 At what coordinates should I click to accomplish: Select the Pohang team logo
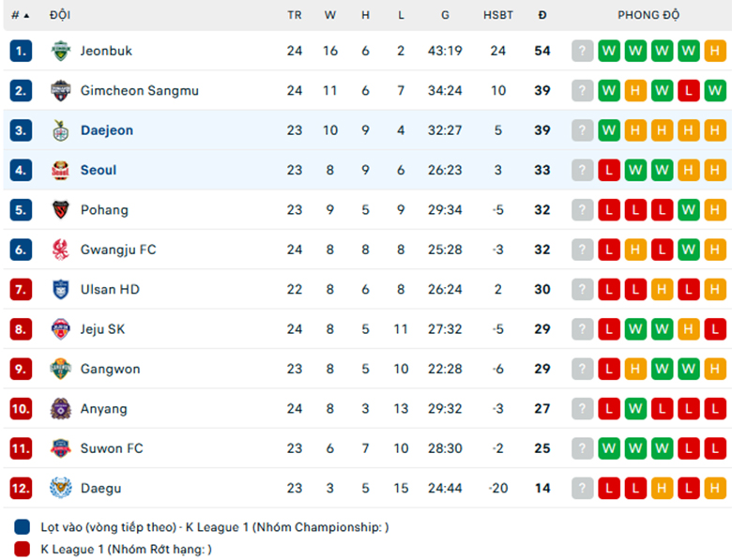(x=61, y=209)
